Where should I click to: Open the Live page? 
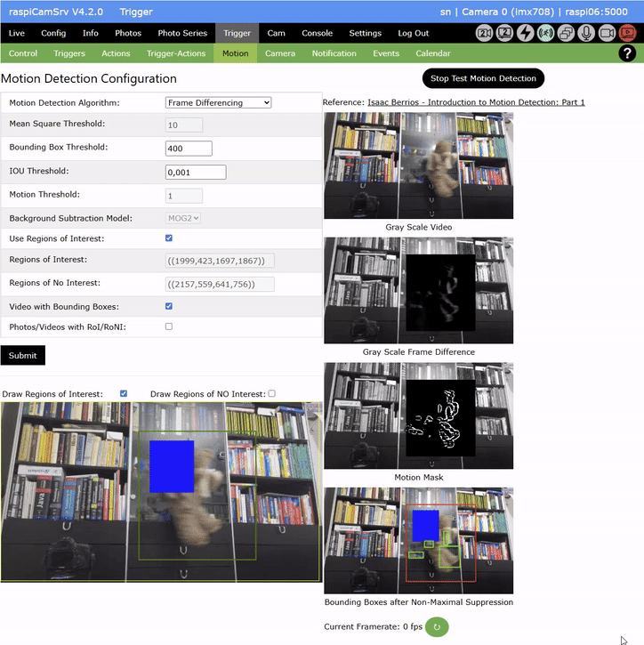(16, 33)
